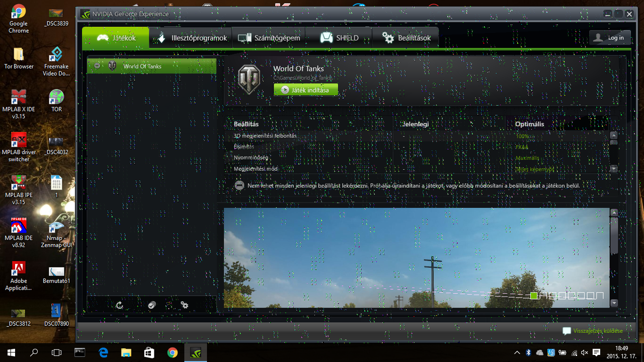Open the file named 1 on desktop

coord(56,186)
